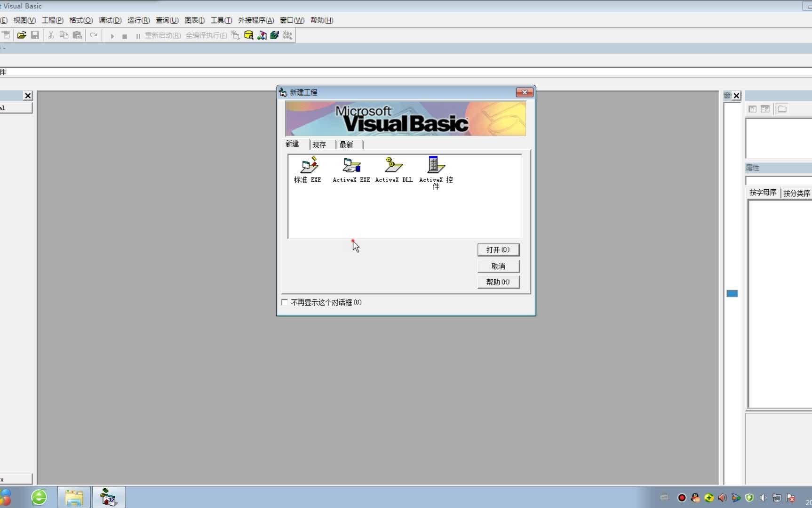Open the 查询(U) menu
This screenshot has height=508, width=812.
[x=167, y=20]
